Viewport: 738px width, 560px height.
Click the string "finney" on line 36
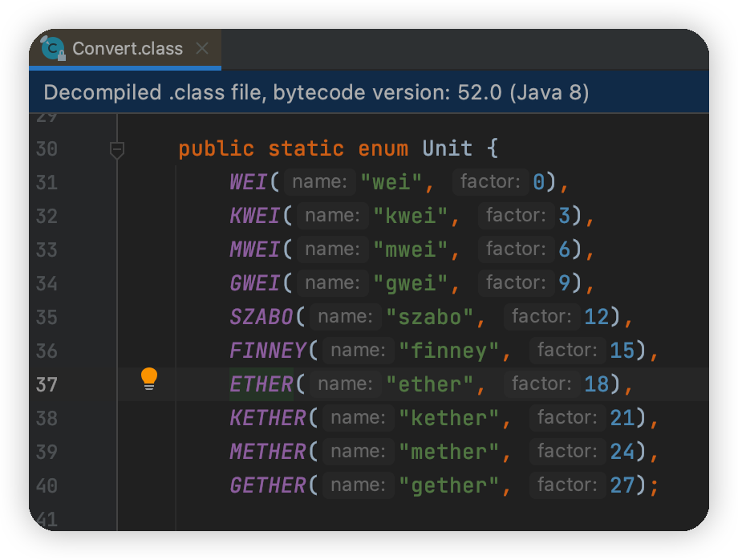[x=449, y=351]
